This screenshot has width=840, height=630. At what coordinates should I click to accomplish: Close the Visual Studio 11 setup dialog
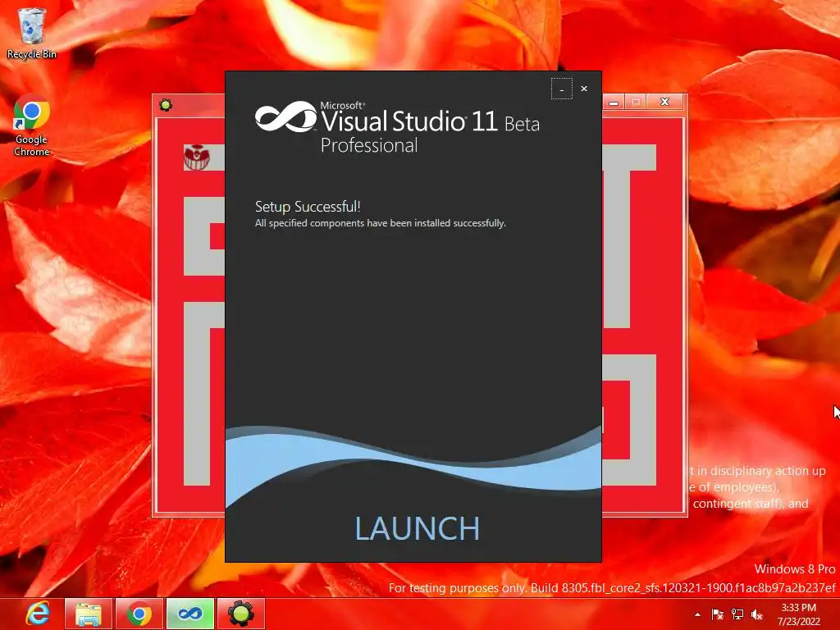(x=584, y=89)
